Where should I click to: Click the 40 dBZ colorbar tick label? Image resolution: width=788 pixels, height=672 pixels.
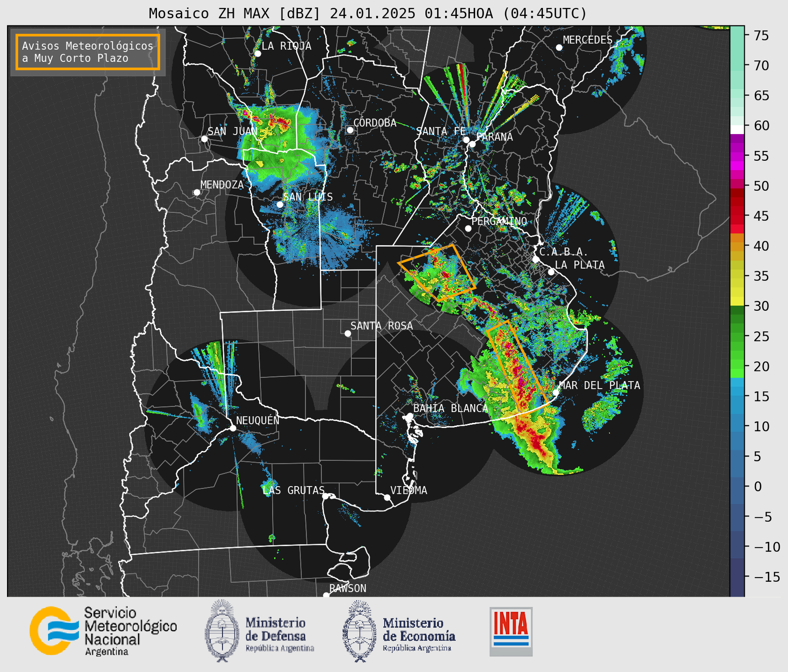(x=761, y=246)
